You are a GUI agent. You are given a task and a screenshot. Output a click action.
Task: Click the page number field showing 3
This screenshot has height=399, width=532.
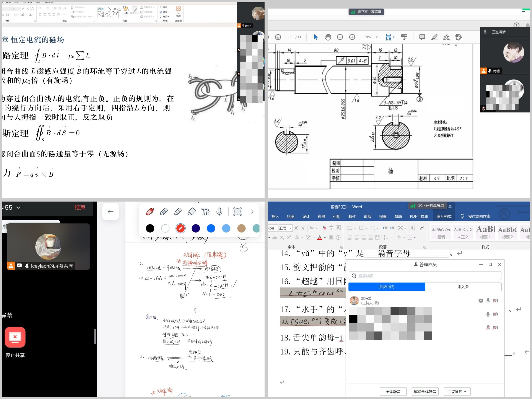click(290, 37)
